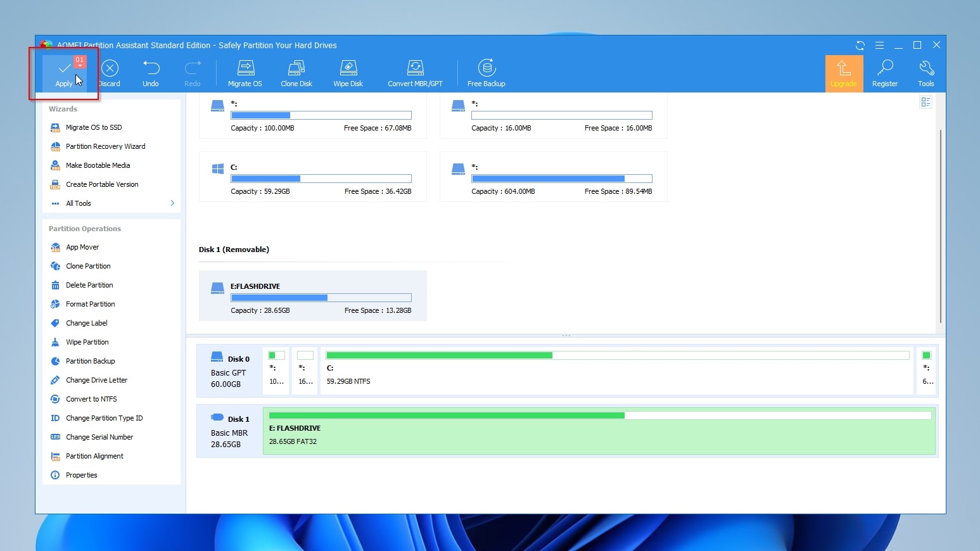Image resolution: width=980 pixels, height=551 pixels.
Task: Click the vertical scrollbar of the disk list
Action: (x=941, y=226)
